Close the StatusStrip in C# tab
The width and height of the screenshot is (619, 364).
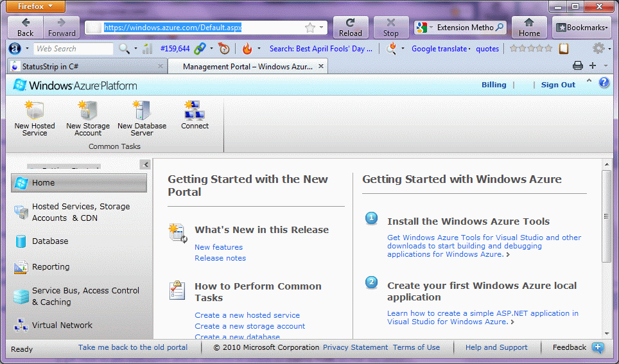pos(161,66)
